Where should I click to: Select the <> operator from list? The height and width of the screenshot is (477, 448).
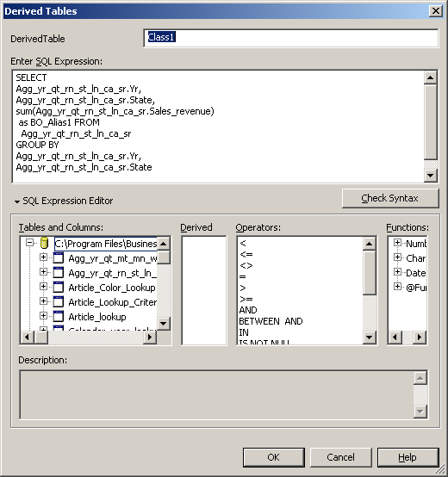[x=246, y=265]
